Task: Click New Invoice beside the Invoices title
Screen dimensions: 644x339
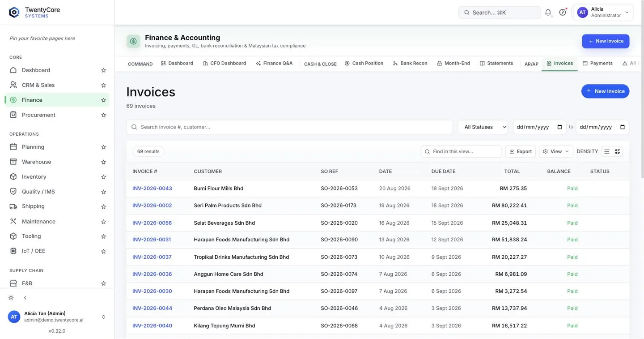Action: [605, 91]
